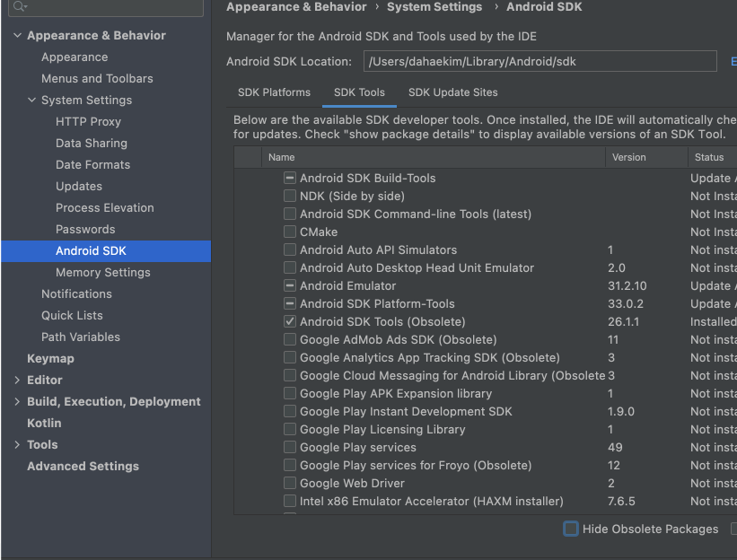Expand the Editor settings section

click(x=17, y=381)
